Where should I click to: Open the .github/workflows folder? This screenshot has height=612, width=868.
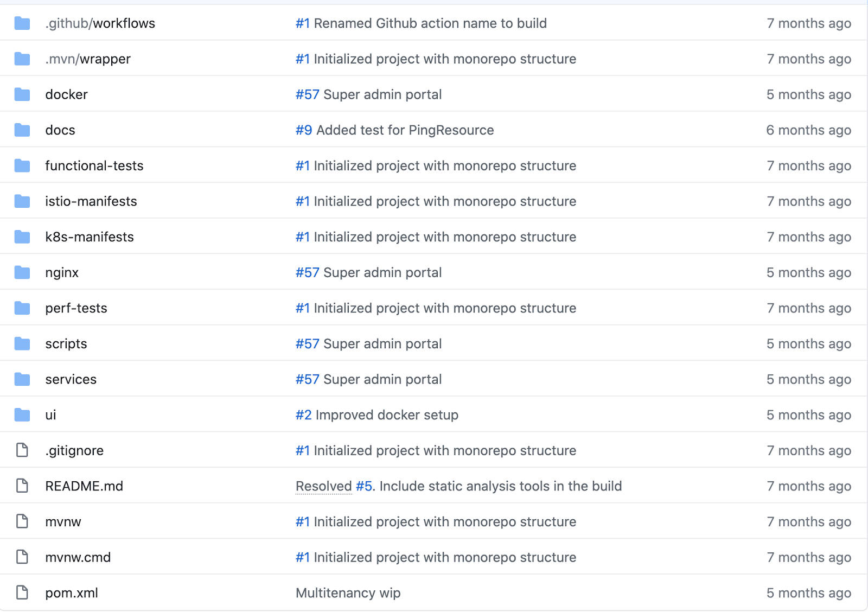pyautogui.click(x=100, y=23)
